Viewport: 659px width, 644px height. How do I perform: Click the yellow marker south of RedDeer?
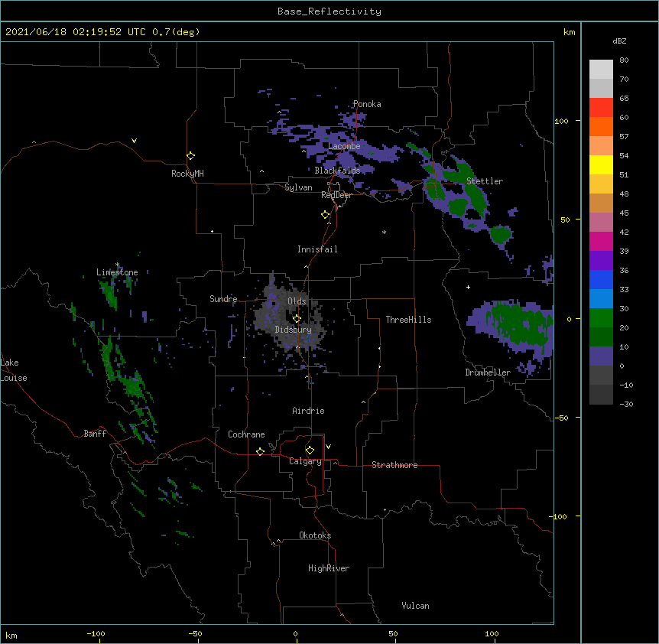pos(326,215)
